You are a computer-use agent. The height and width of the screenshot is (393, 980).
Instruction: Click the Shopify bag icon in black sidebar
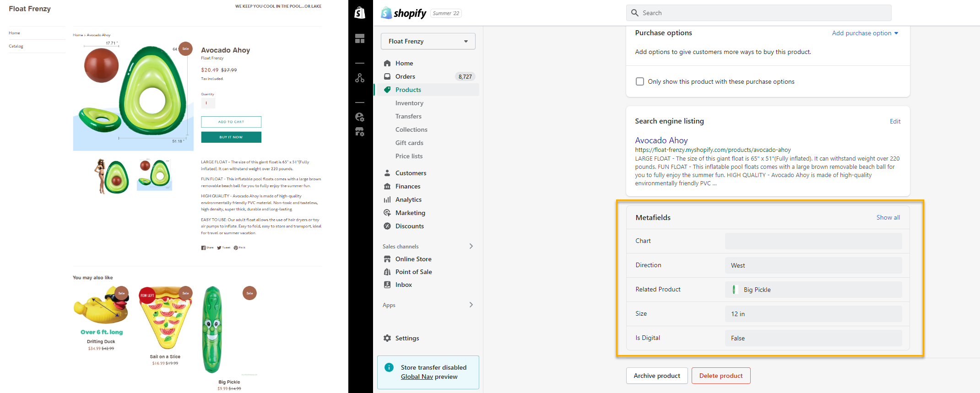360,13
